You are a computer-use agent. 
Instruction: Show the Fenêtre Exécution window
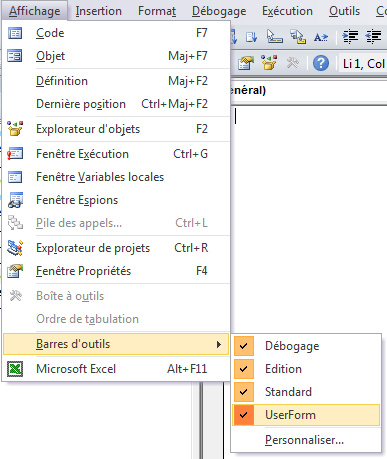point(116,154)
